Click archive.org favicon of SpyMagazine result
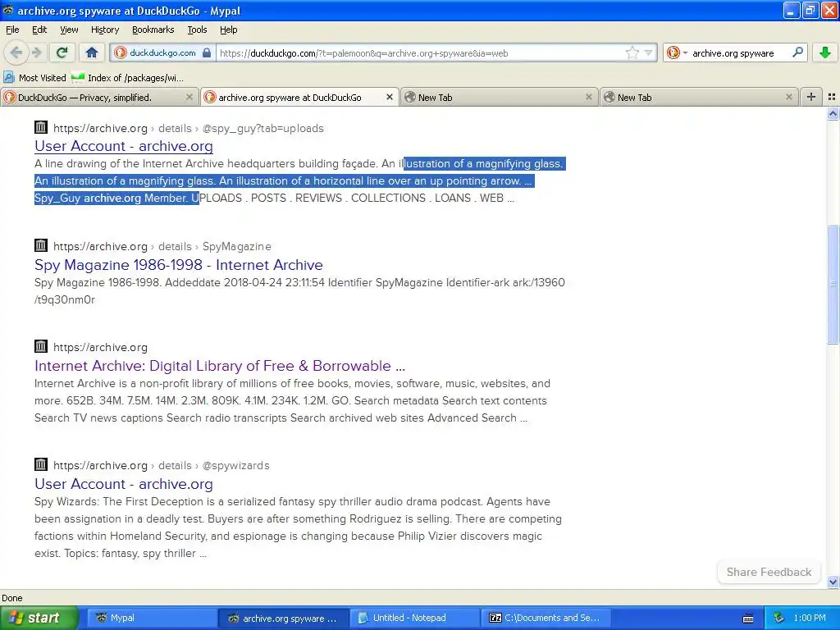The height and width of the screenshot is (630, 840). click(x=41, y=245)
